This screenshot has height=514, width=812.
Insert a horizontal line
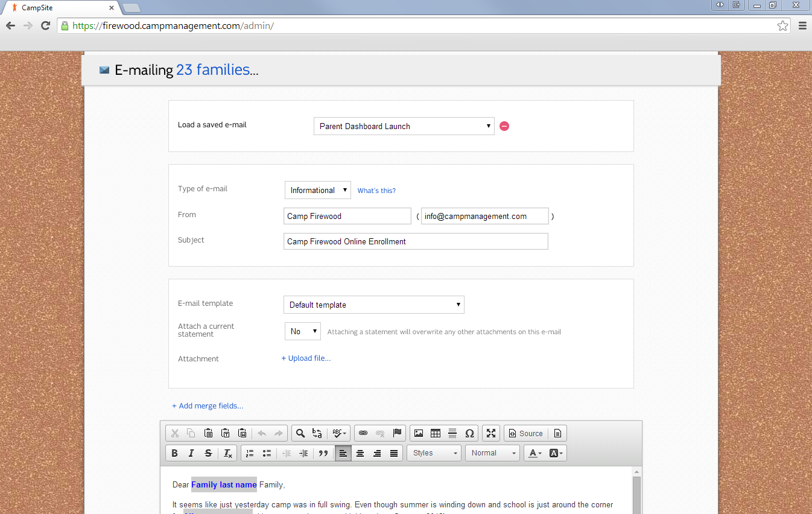(452, 433)
